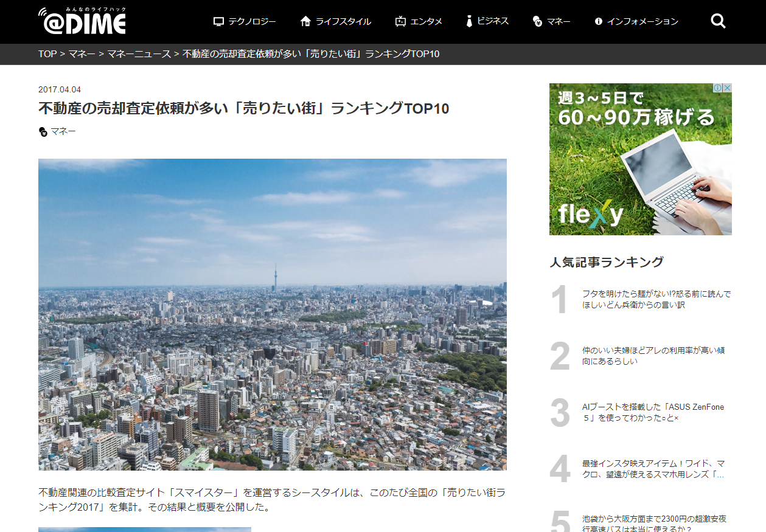Click the monitor icon beside テクノロジー

click(219, 22)
